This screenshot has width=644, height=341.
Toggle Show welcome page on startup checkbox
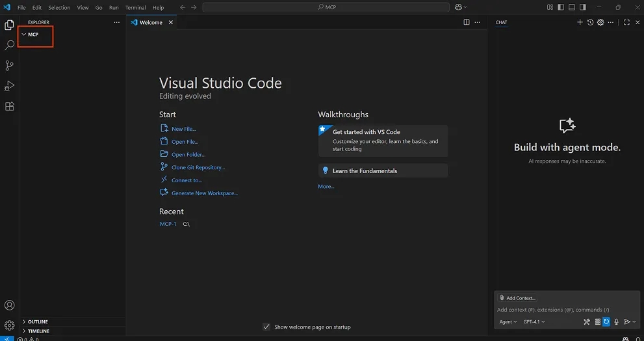[266, 327]
